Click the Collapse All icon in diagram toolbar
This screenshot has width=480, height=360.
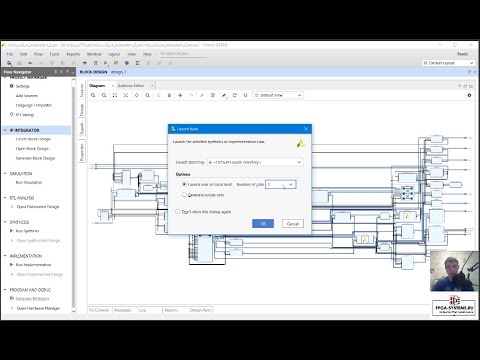(x=158, y=95)
